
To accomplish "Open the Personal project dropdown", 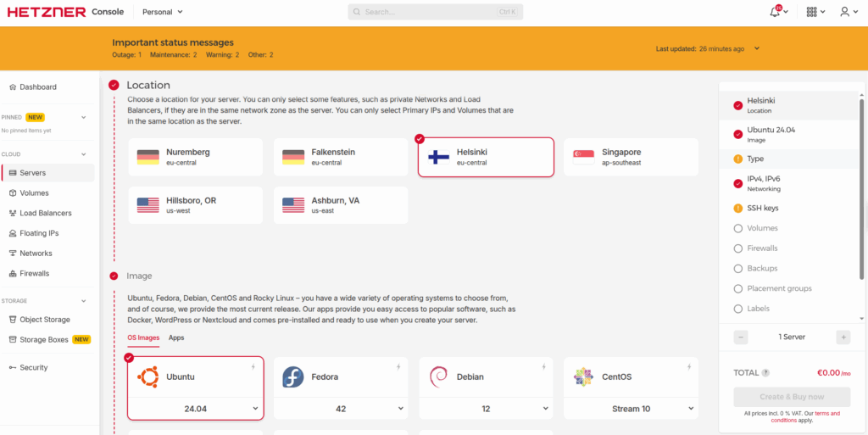I will coord(163,12).
